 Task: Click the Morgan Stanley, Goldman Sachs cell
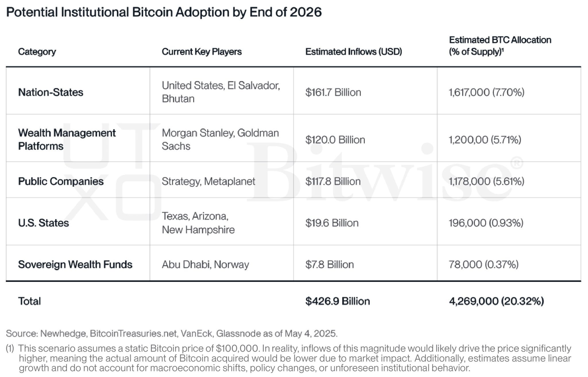pyautogui.click(x=220, y=139)
